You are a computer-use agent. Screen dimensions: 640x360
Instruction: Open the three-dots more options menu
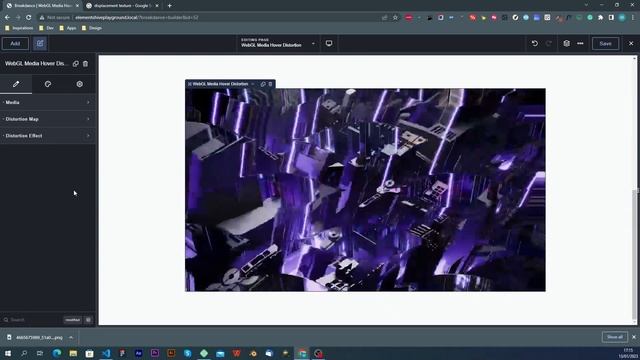580,44
